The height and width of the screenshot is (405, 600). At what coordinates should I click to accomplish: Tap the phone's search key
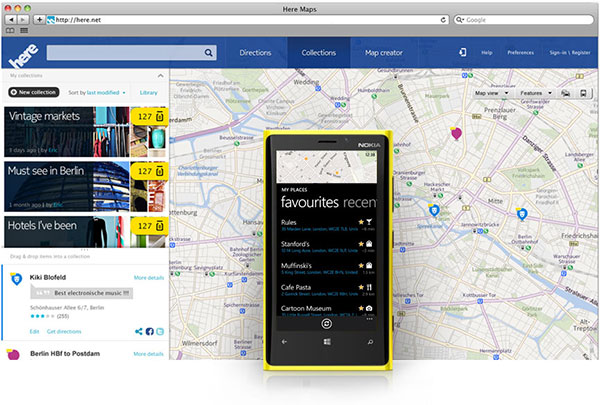[370, 342]
